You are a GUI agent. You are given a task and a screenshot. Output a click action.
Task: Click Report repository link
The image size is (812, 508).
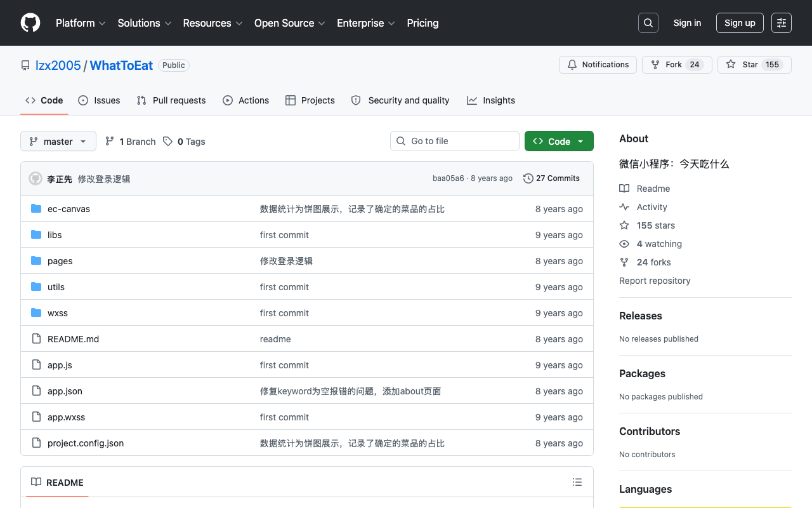tap(655, 281)
